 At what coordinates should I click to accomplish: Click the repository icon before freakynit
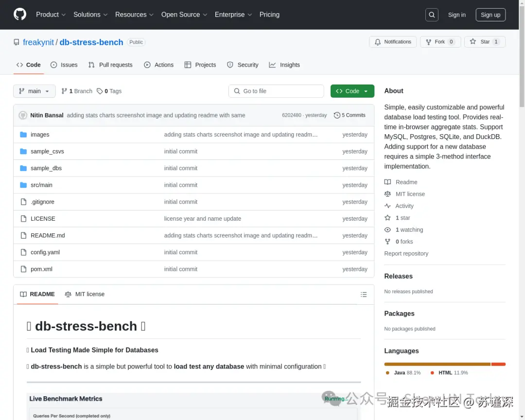tap(17, 42)
